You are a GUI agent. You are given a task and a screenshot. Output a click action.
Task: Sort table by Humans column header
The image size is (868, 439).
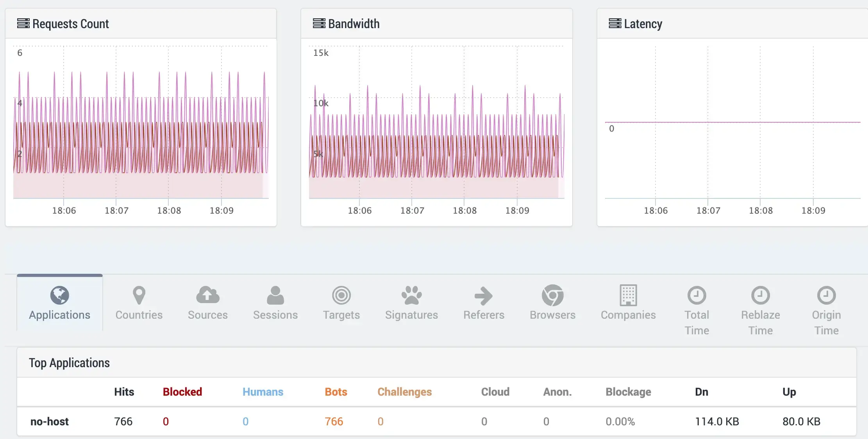263,392
